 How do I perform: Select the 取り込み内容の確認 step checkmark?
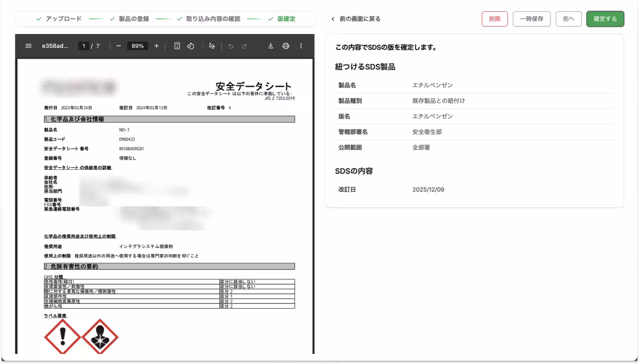179,19
